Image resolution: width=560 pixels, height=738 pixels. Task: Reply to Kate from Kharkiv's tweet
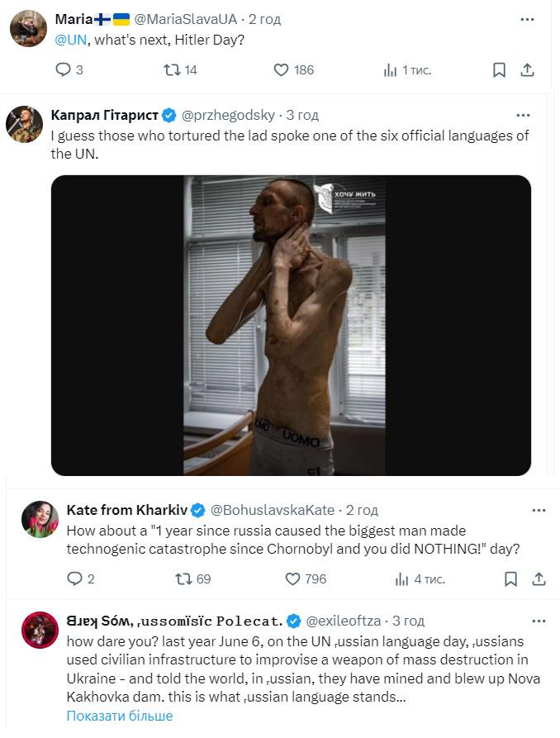point(74,579)
